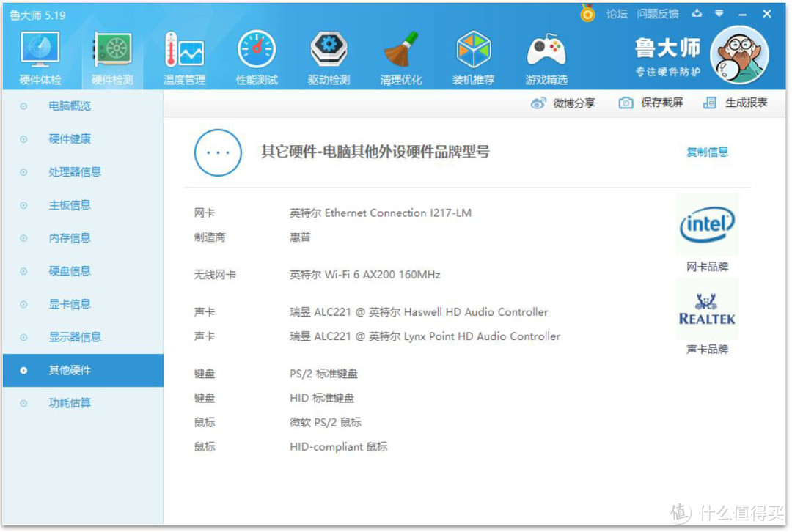The image size is (792, 532).
Task: Open 问题反馈 feedback page
Action: point(657,13)
